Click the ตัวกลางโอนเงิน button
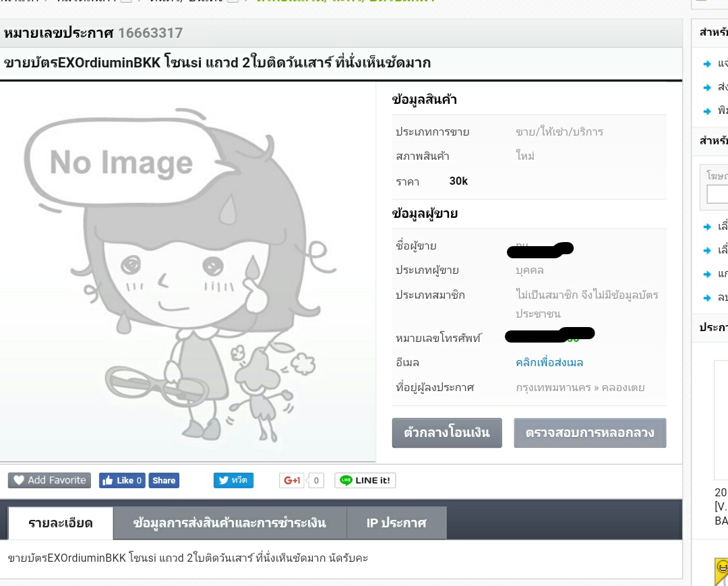Screen dimensions: 728x586 447,433
